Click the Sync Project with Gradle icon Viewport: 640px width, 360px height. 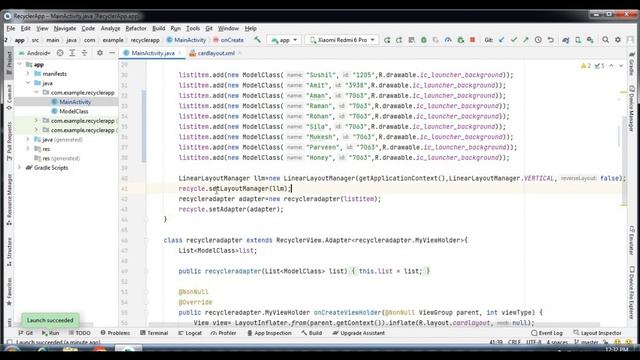[566, 40]
